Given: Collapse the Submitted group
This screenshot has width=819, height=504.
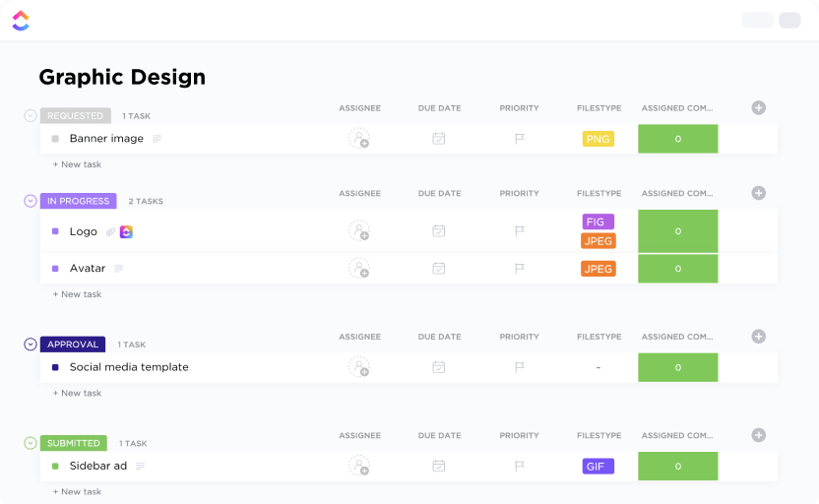Looking at the screenshot, I should pos(31,443).
